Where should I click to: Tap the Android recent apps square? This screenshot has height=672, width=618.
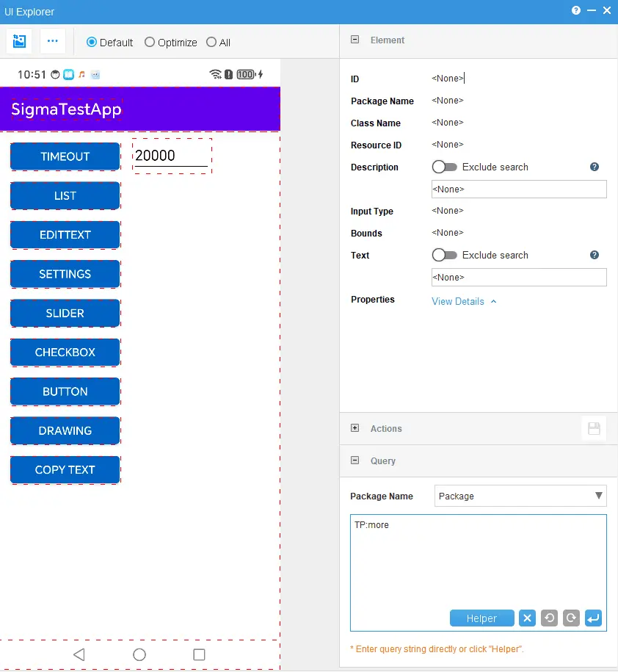199,654
